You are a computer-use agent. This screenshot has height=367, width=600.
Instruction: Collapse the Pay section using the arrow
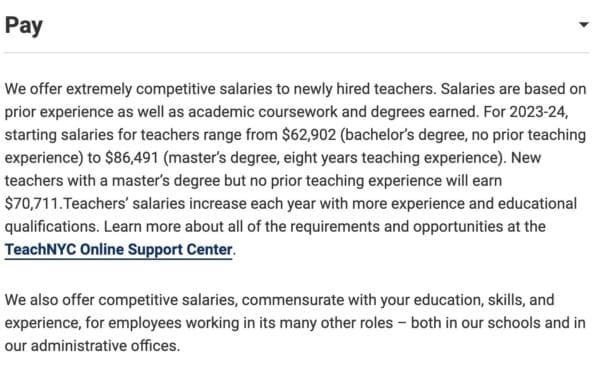583,25
